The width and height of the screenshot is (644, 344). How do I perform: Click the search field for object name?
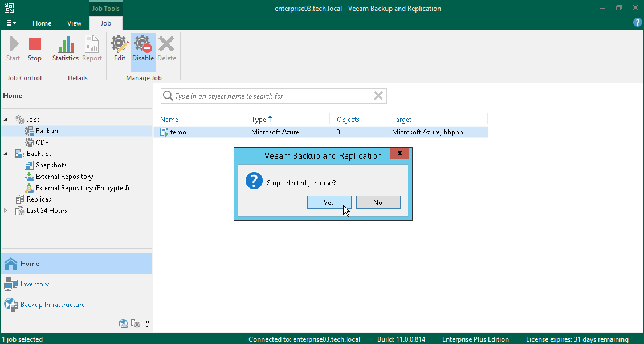(273, 96)
